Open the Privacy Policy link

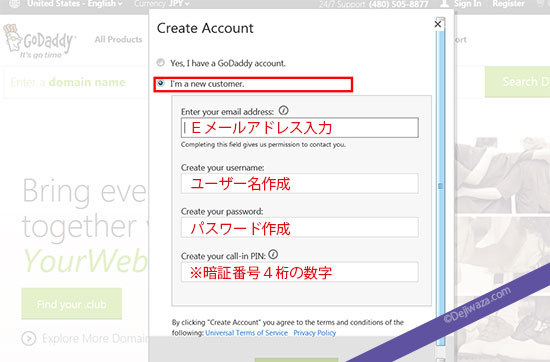(x=315, y=333)
